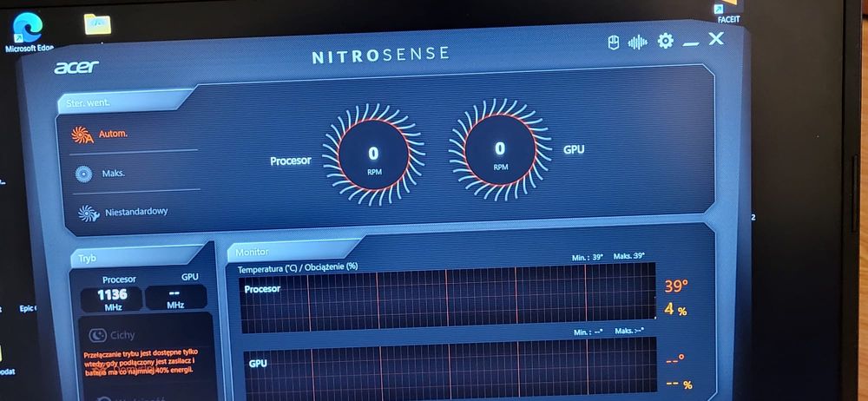Open NitroSense settings gear

tap(666, 41)
